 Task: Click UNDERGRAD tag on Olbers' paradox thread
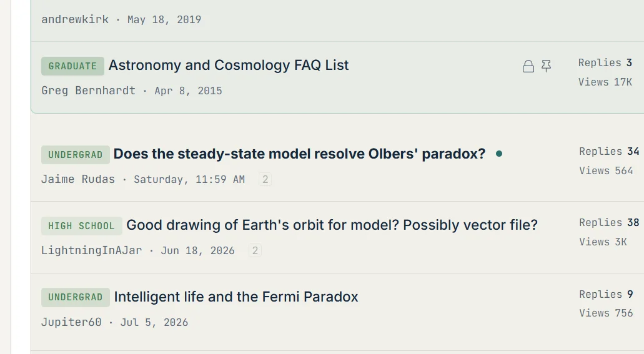pos(75,155)
